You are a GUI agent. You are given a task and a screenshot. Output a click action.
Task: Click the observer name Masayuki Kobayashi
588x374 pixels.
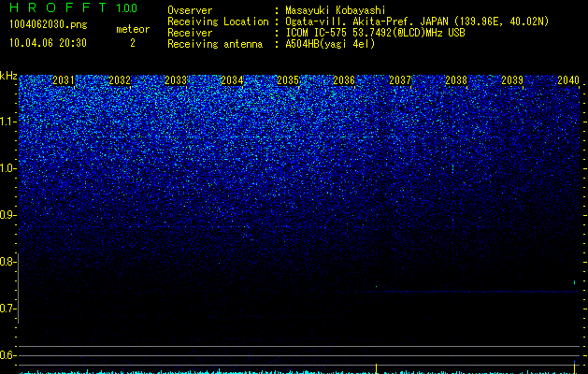(336, 10)
